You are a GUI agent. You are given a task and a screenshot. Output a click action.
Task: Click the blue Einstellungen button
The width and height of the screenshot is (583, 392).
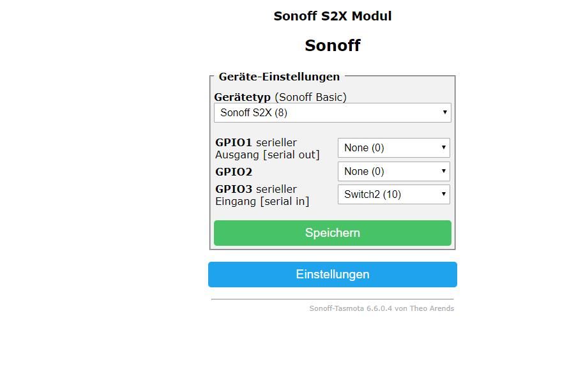coord(333,275)
